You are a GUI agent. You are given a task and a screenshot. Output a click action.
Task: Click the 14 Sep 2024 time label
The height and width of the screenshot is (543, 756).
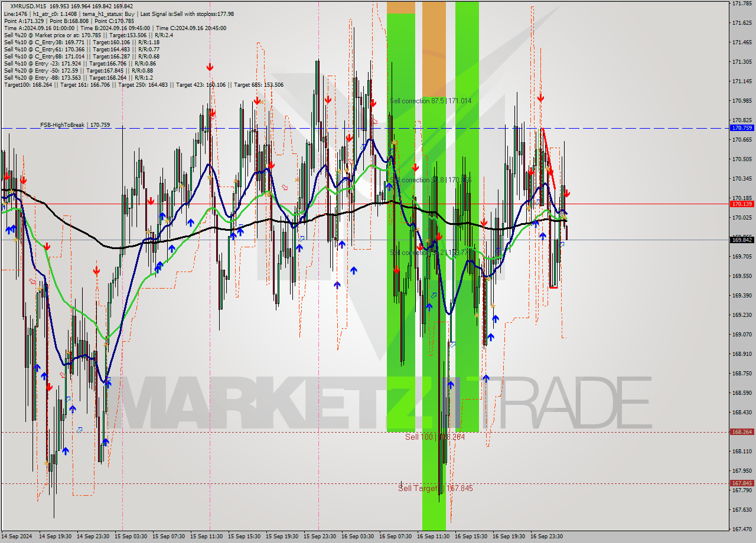click(x=17, y=537)
